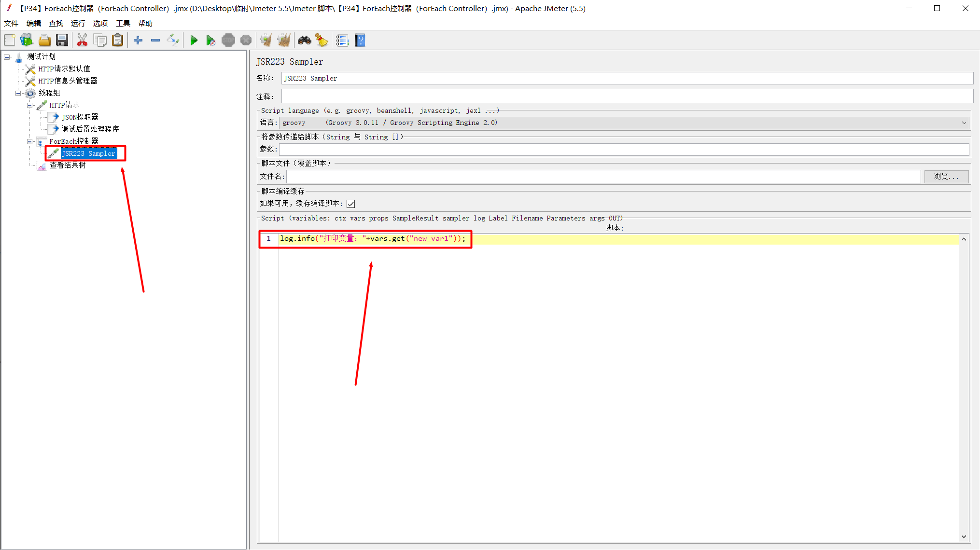The image size is (980, 550).
Task: Click the Templates icon in toolbar
Action: (x=27, y=41)
